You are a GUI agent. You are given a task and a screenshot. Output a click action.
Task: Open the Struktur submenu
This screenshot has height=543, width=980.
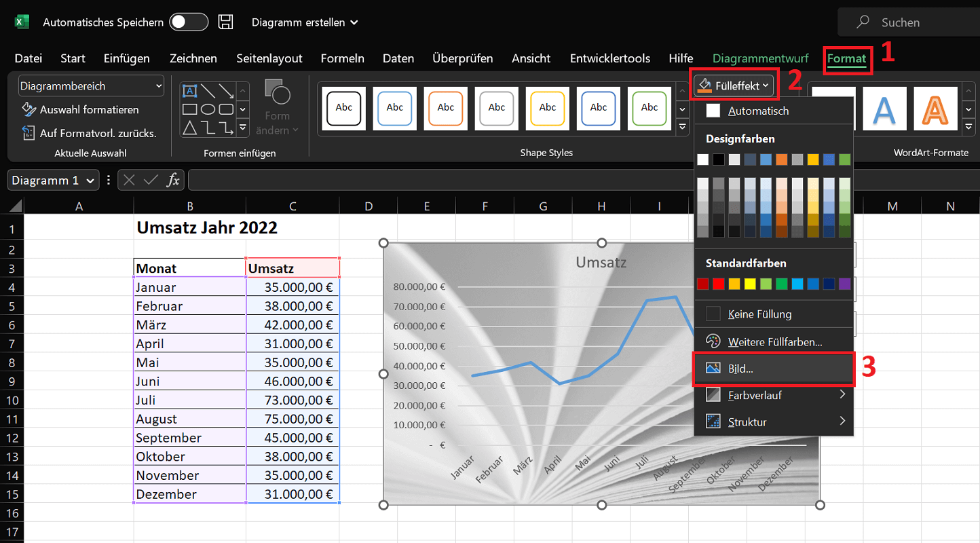tap(773, 422)
